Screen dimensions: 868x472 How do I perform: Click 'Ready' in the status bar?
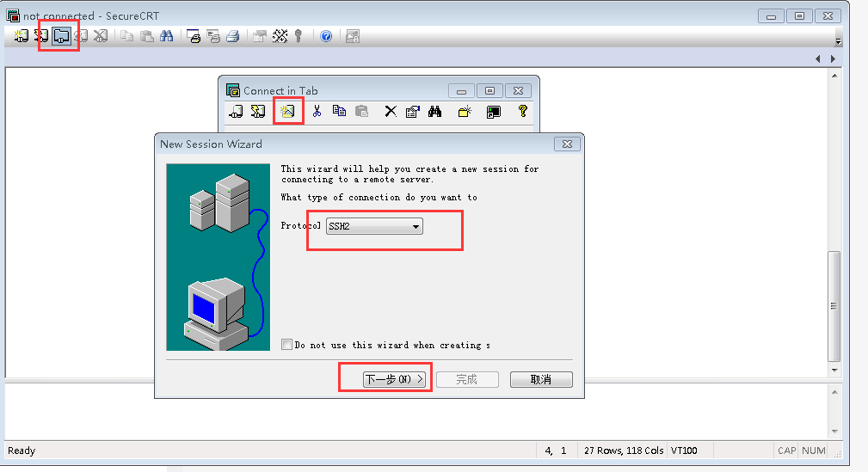click(22, 451)
